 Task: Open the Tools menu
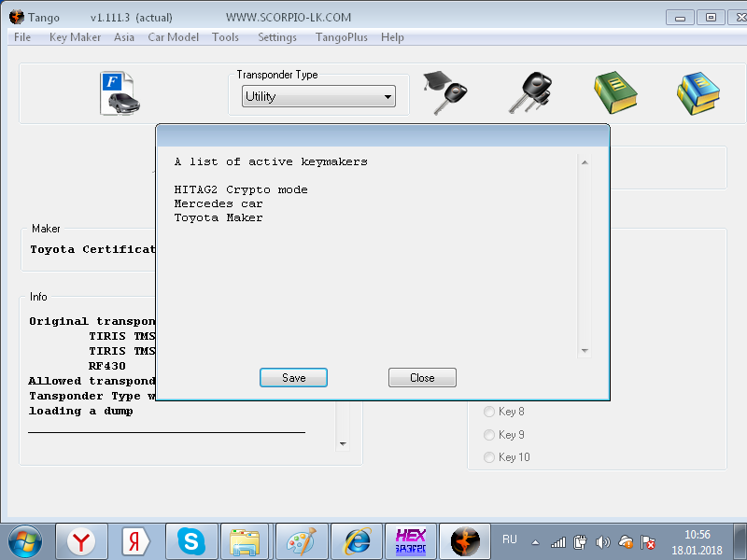point(225,37)
